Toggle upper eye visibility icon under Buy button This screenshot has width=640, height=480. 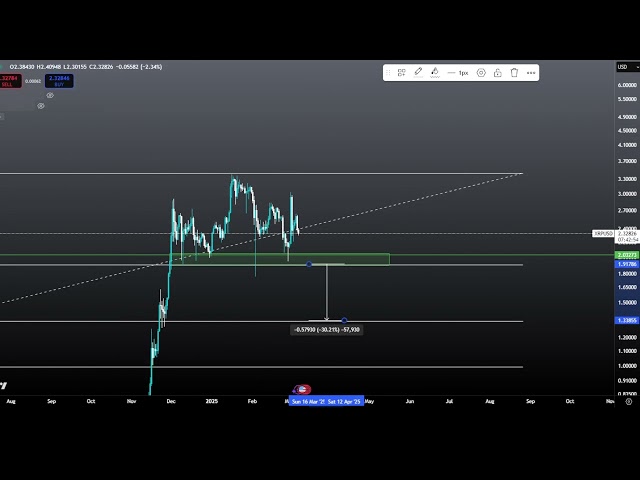(50, 95)
